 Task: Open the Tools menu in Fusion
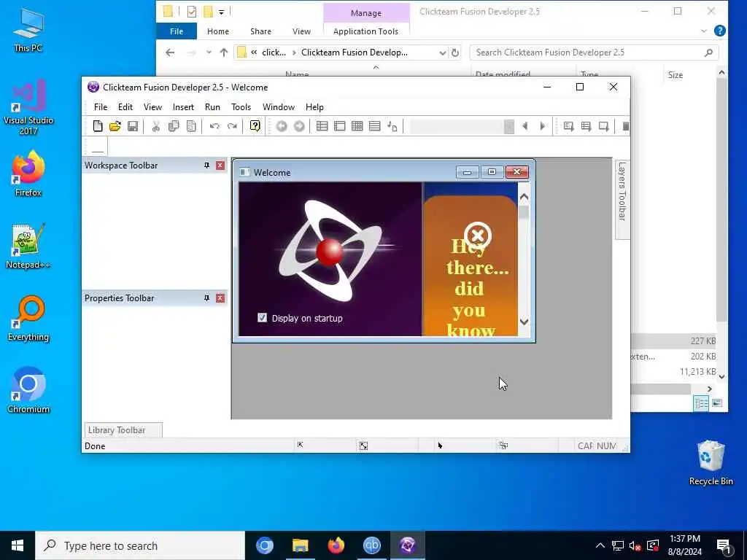tap(241, 107)
